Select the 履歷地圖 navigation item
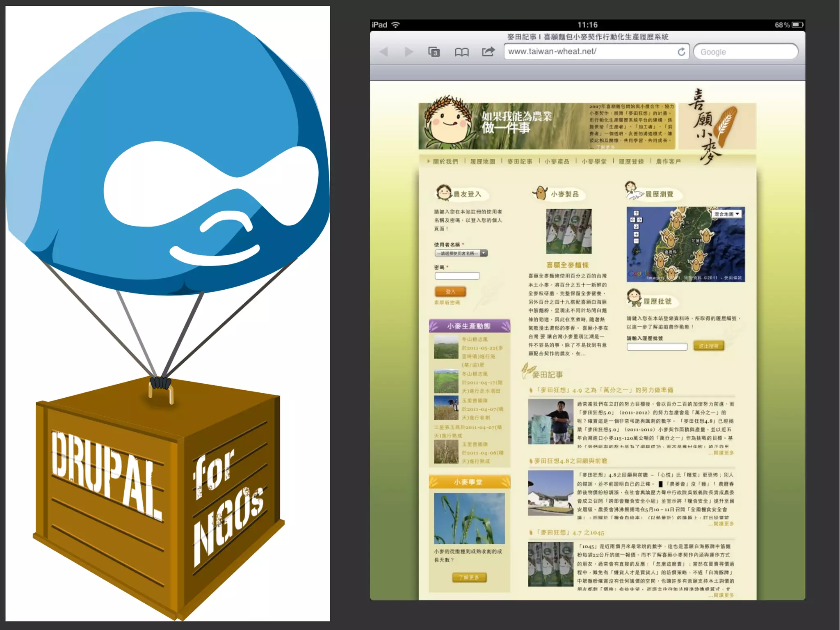Viewport: 840px width, 630px height. click(x=482, y=162)
